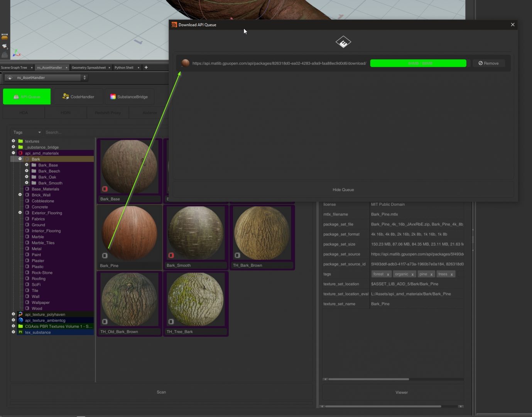Select the TH_Tree_Bark material thumbnail

click(196, 300)
